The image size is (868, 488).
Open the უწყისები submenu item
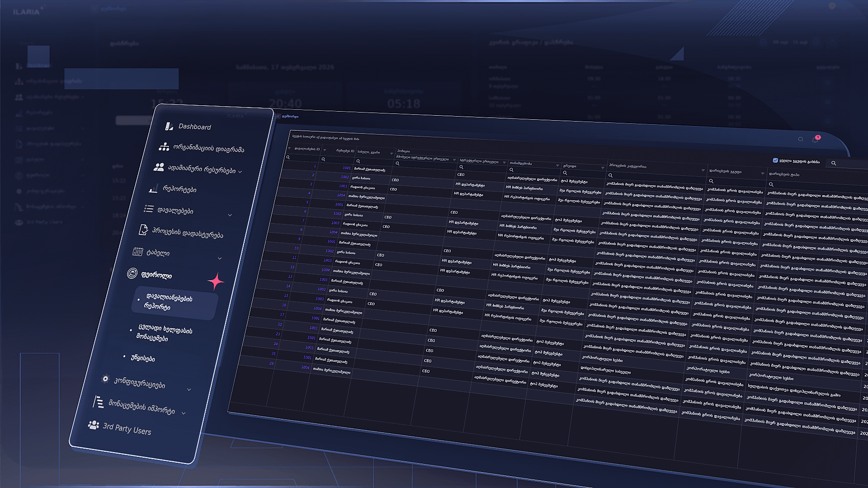pos(143,358)
